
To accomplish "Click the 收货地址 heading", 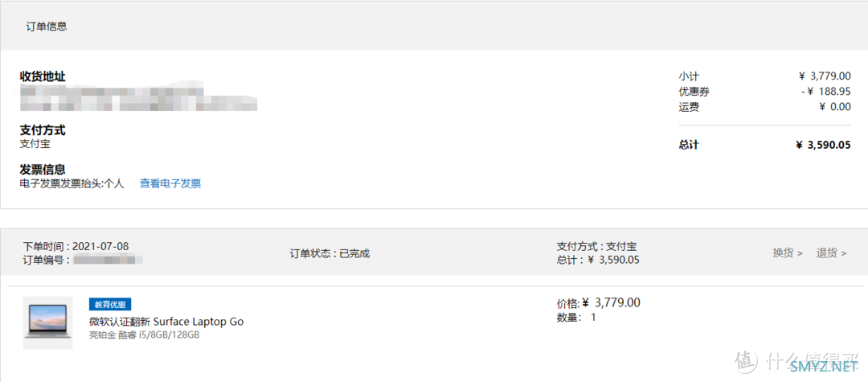I will click(43, 76).
